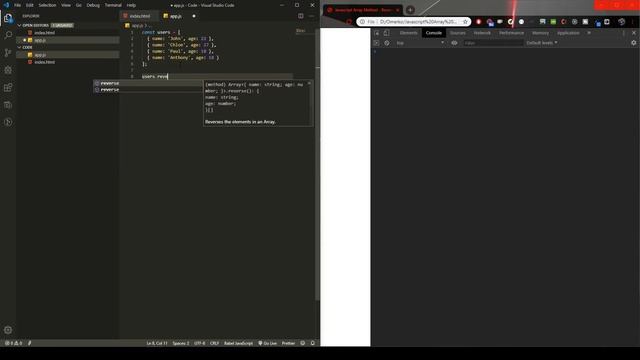Open the Source Control view
The image size is (640, 360).
pos(8,53)
